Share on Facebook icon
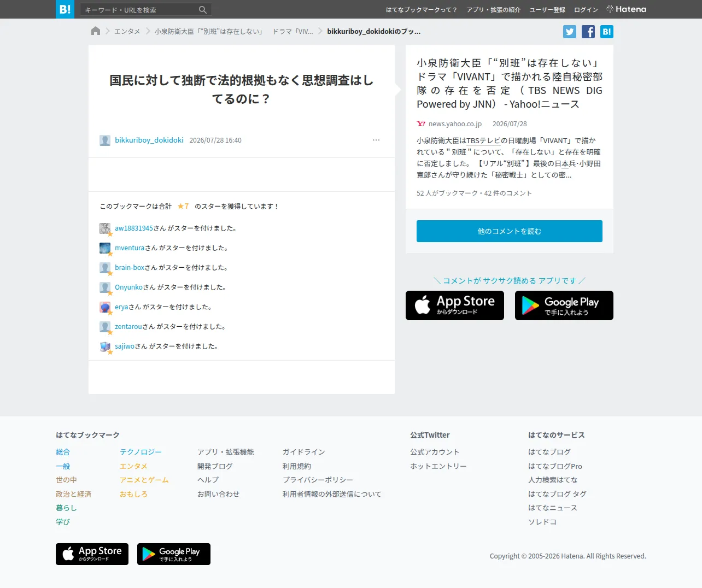 tap(588, 32)
